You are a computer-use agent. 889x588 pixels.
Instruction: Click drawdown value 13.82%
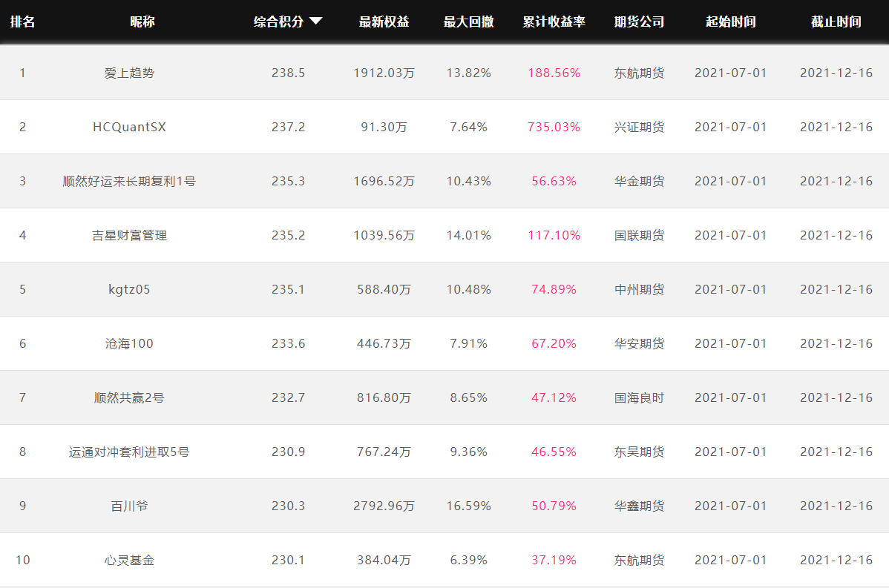468,73
